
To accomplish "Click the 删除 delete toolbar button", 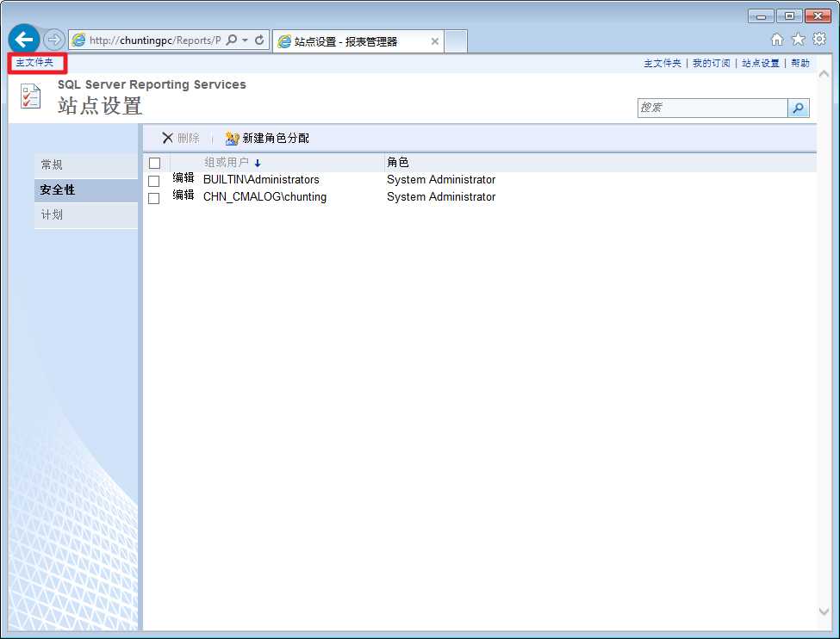I will pos(181,138).
